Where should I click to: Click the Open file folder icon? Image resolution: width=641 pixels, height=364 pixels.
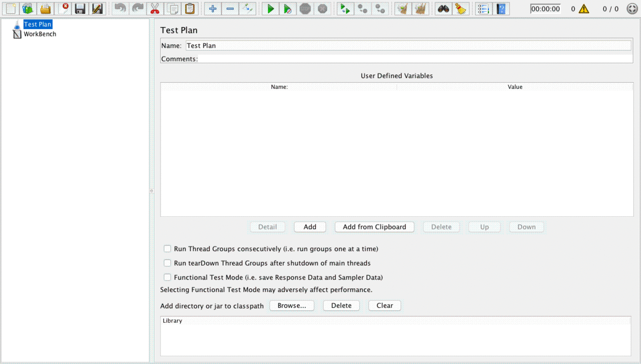point(45,9)
